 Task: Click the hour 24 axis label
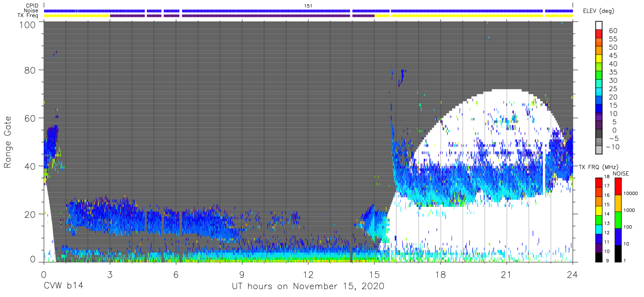(572, 273)
